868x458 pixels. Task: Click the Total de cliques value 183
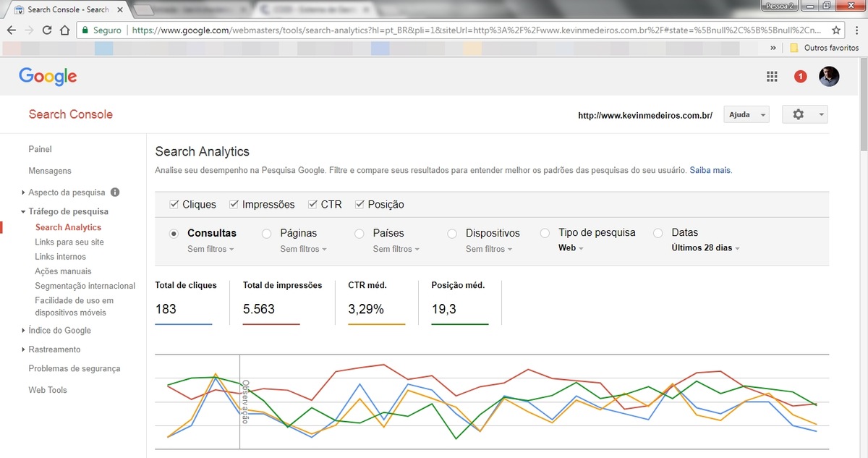pyautogui.click(x=166, y=309)
